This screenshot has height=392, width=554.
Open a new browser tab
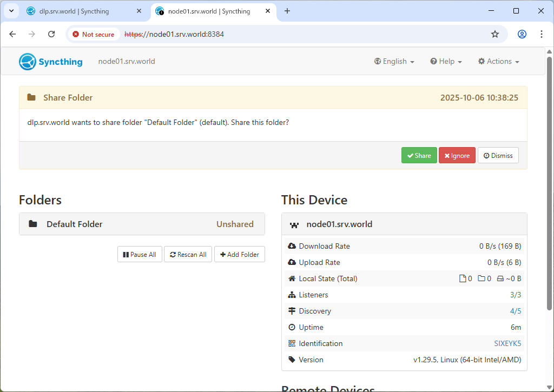pyautogui.click(x=287, y=11)
